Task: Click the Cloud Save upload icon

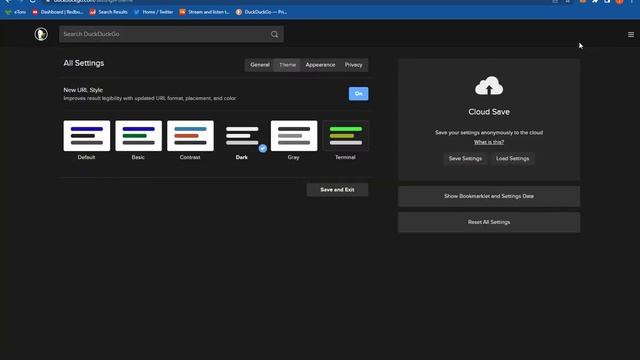Action: click(x=489, y=86)
